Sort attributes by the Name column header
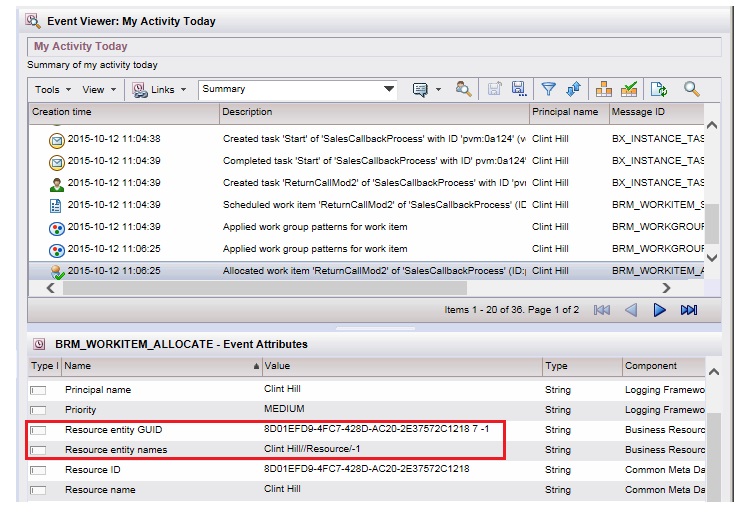Image resolution: width=748 pixels, height=517 pixels. pyautogui.click(x=162, y=366)
